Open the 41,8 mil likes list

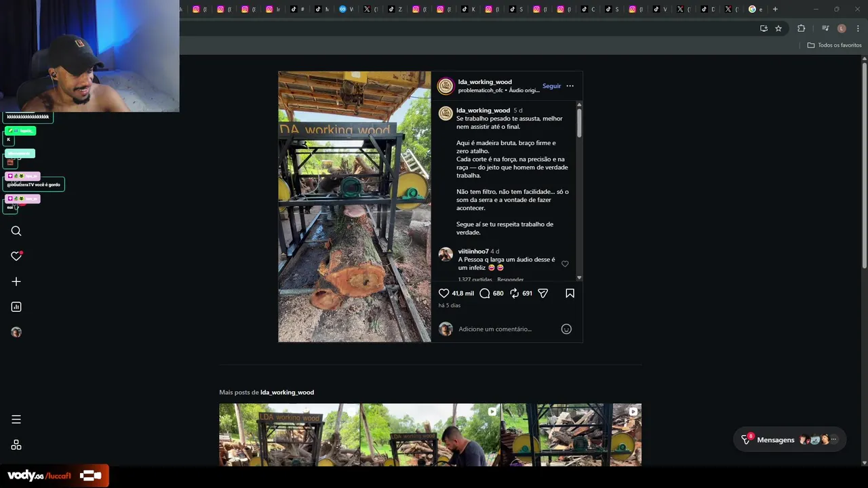click(x=463, y=293)
